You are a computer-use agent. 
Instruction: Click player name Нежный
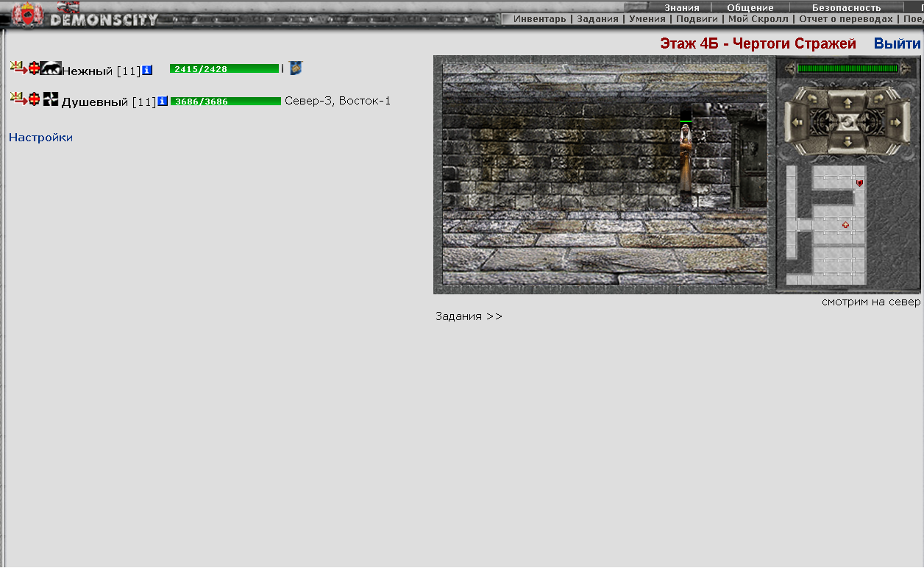(x=87, y=71)
